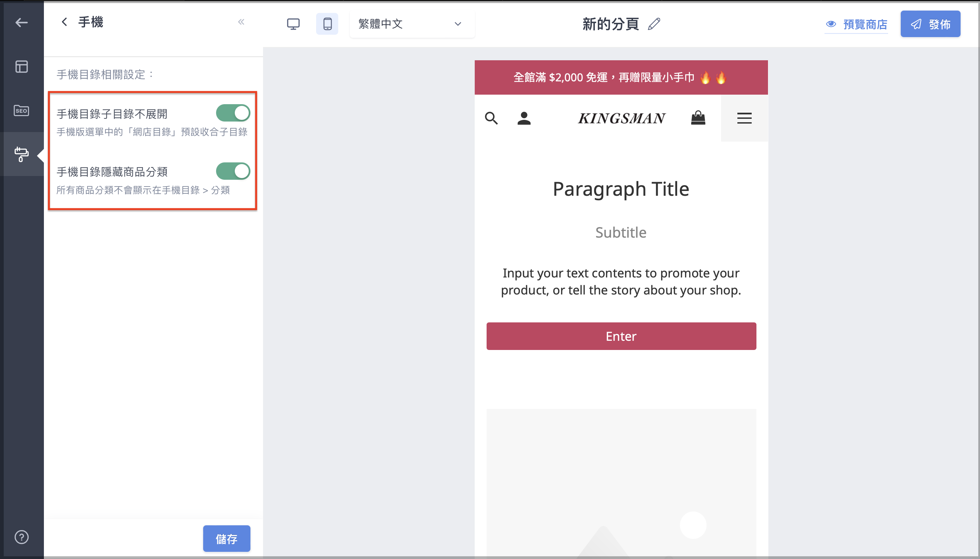Edit page title with pencil icon
The width and height of the screenshot is (980, 559).
[x=654, y=24]
